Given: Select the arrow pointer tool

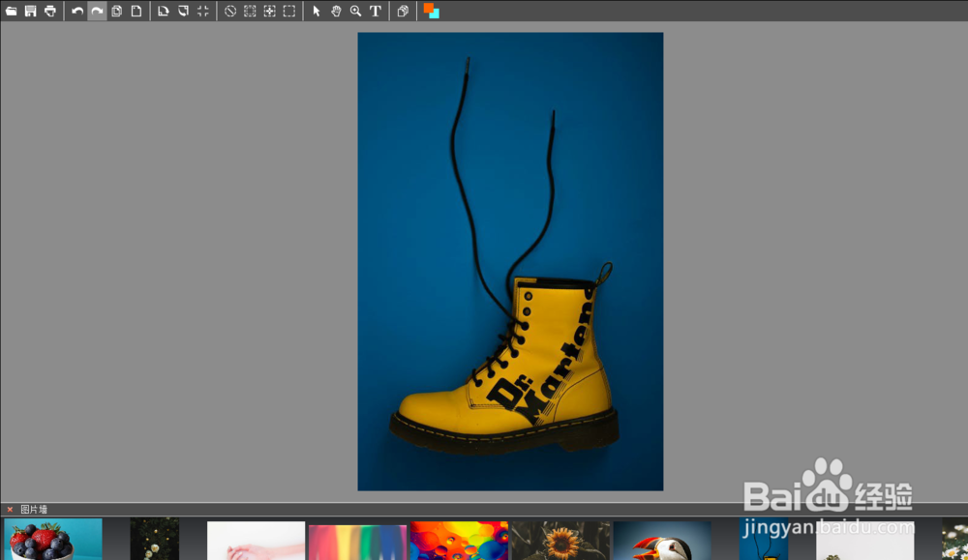Looking at the screenshot, I should [x=317, y=11].
